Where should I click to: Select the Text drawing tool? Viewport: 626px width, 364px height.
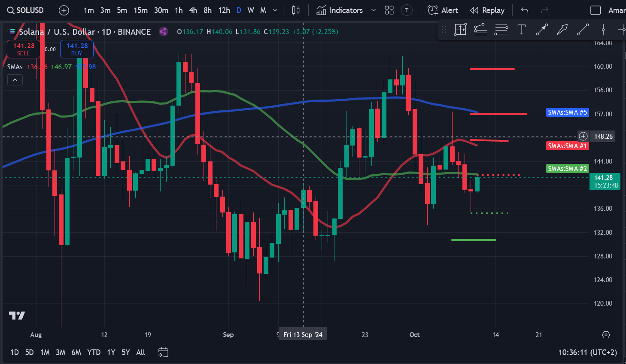pos(521,30)
